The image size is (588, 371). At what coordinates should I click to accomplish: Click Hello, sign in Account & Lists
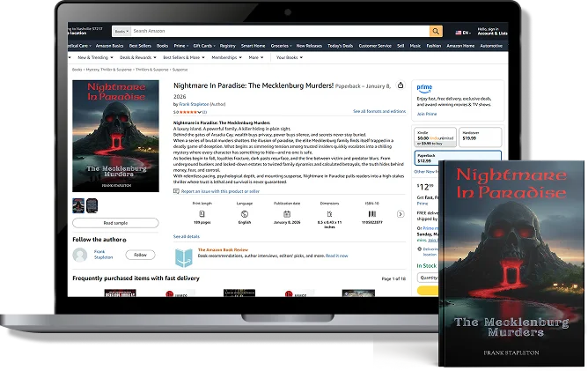492,31
